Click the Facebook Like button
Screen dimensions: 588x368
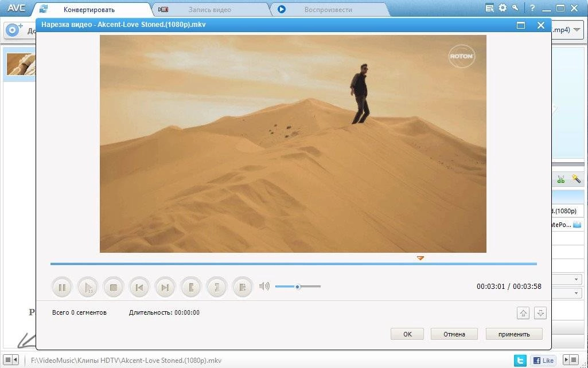tap(543, 361)
